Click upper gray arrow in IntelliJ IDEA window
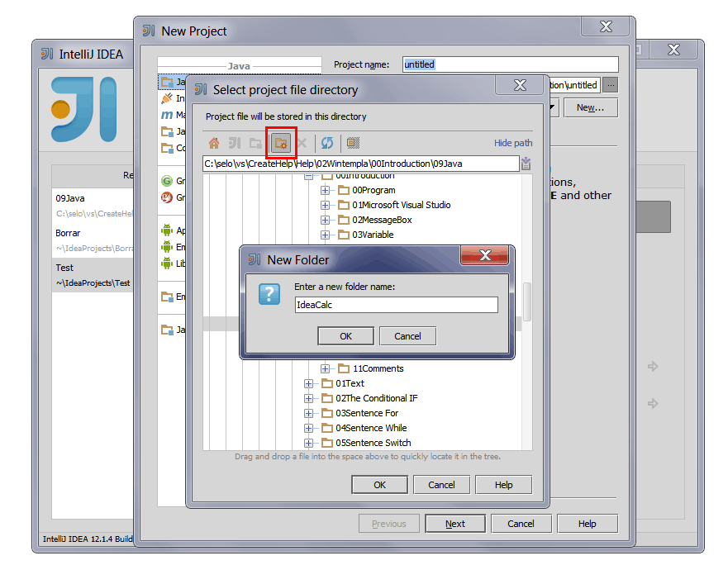The width and height of the screenshot is (728, 565). (653, 366)
